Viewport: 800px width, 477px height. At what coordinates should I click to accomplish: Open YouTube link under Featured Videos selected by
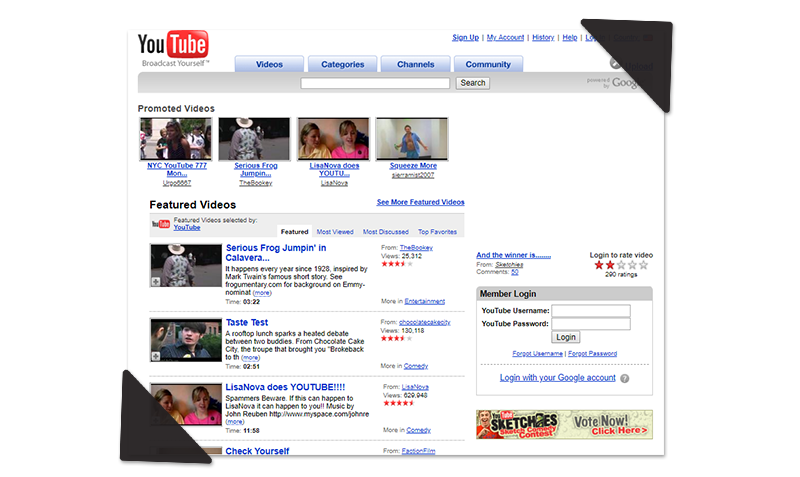tap(187, 228)
